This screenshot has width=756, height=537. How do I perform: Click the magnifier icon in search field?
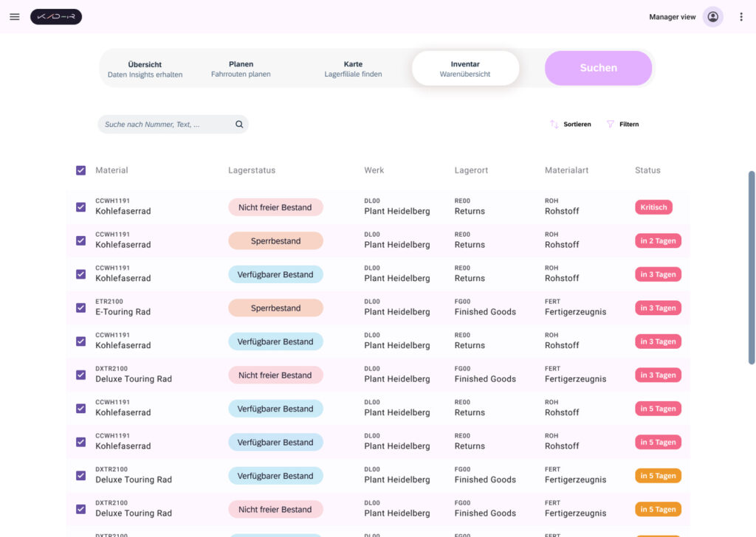[x=239, y=124]
